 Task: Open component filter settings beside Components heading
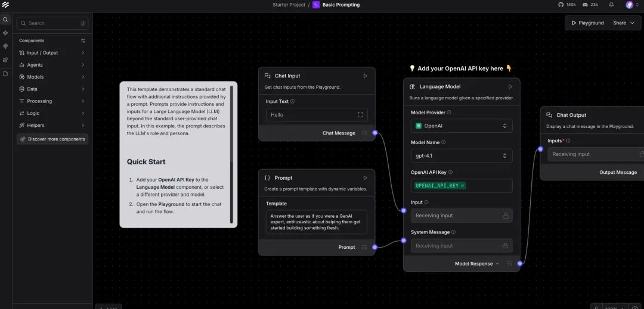coord(83,40)
